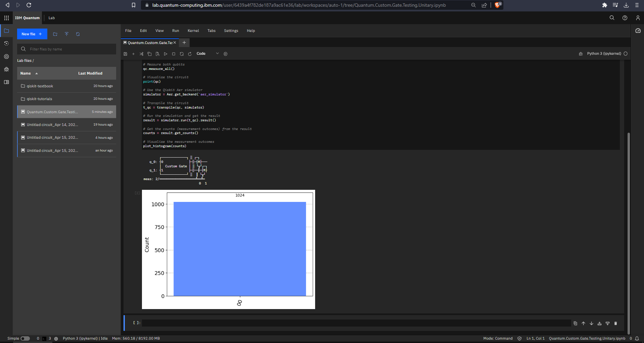Upload a file using the upload arrow icon

tap(66, 34)
